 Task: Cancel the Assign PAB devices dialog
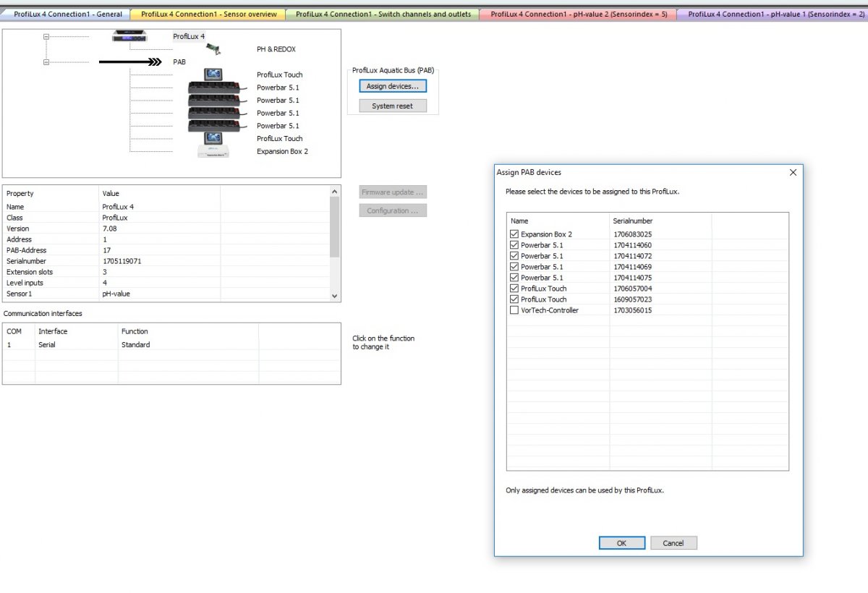click(673, 543)
